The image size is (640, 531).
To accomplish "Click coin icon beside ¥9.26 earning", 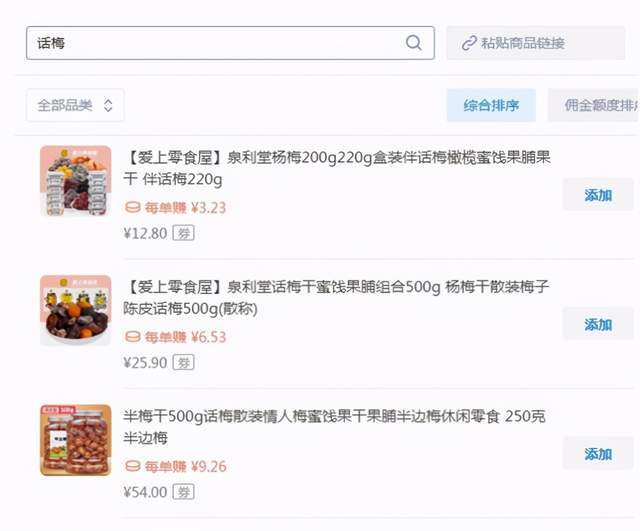I will 133,467.
